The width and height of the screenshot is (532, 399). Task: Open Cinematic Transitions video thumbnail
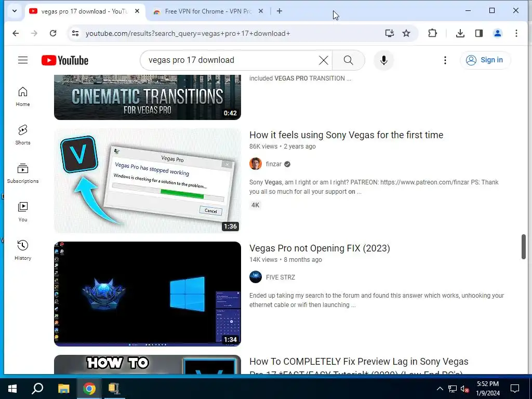click(x=147, y=97)
